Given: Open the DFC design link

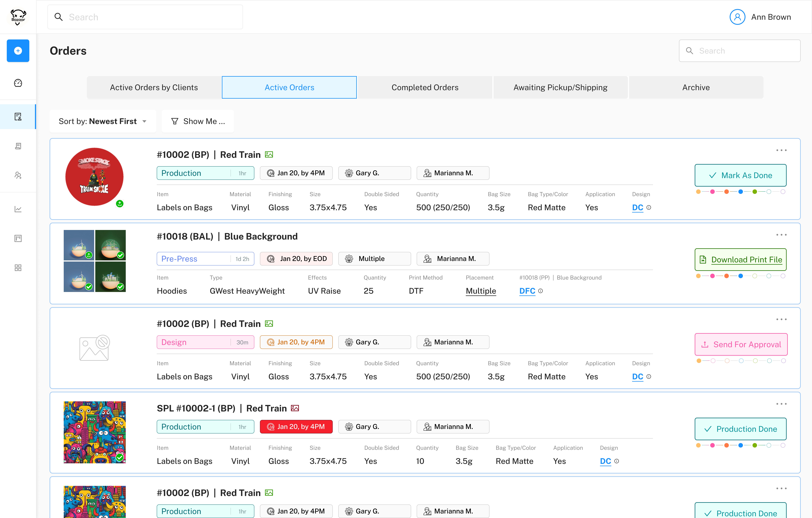Looking at the screenshot, I should (527, 291).
